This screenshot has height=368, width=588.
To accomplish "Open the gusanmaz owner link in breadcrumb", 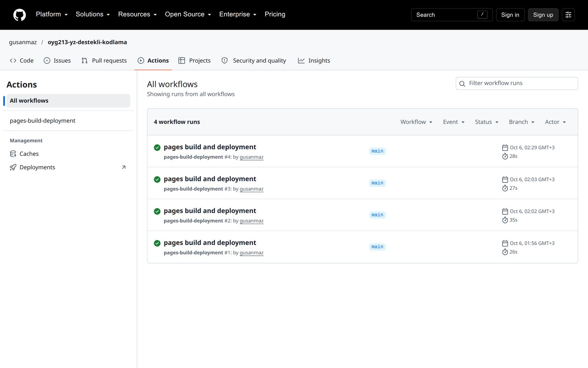I will pos(23,42).
